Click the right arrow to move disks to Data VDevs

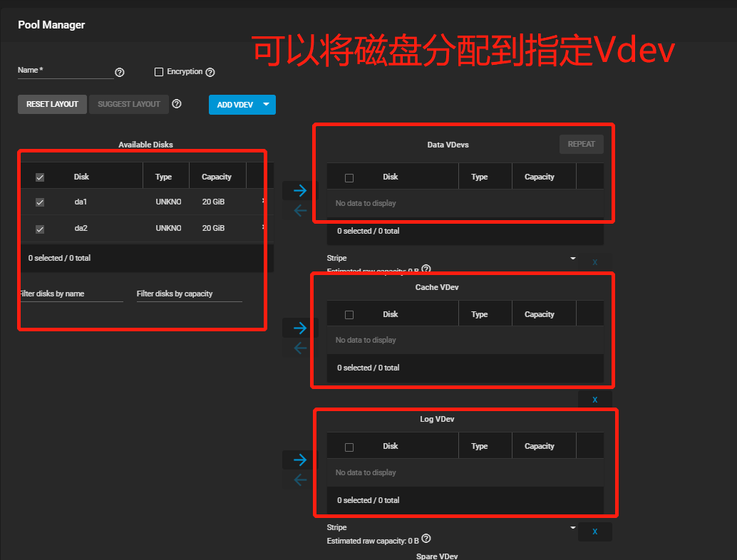pos(299,190)
